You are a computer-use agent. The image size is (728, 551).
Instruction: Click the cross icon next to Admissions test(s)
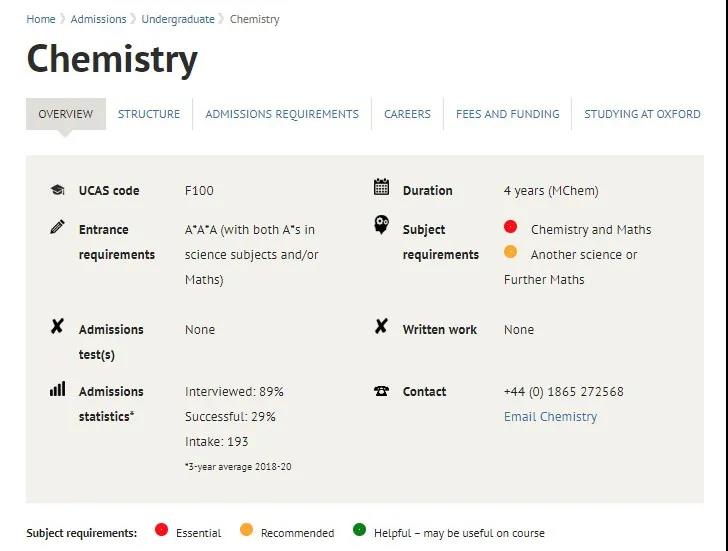(57, 326)
